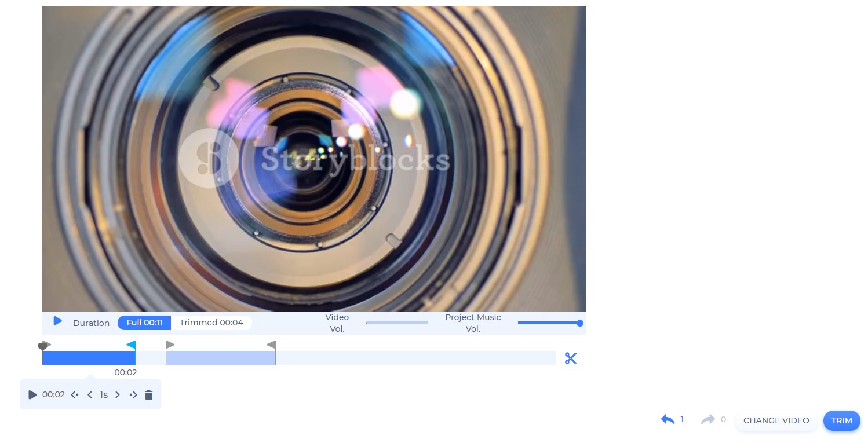Viewport: 868px width, 443px height.
Task: Delete the selected segment with trash icon
Action: pyautogui.click(x=149, y=395)
